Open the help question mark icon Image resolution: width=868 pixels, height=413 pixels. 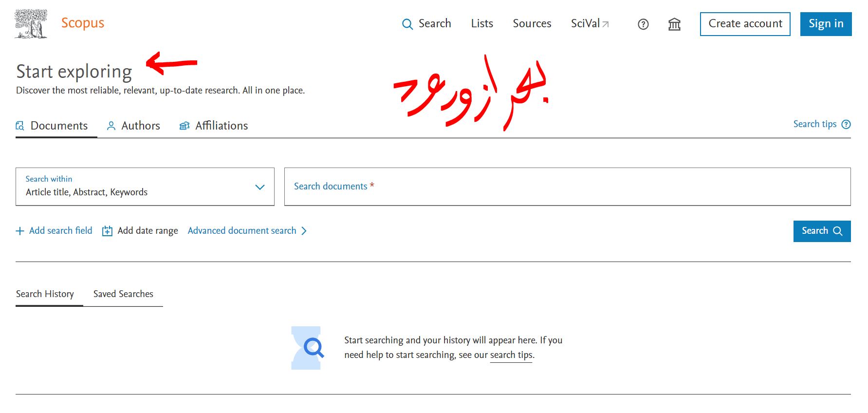(643, 24)
